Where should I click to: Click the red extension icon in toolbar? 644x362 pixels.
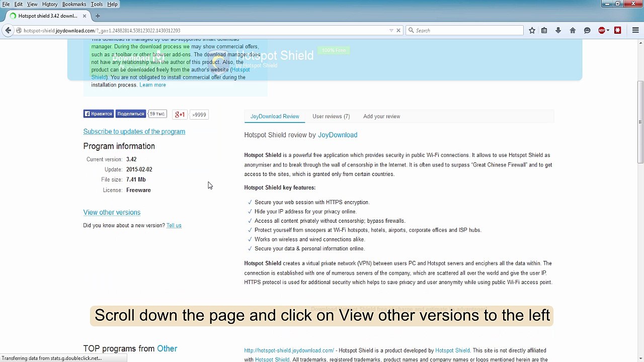tap(618, 31)
